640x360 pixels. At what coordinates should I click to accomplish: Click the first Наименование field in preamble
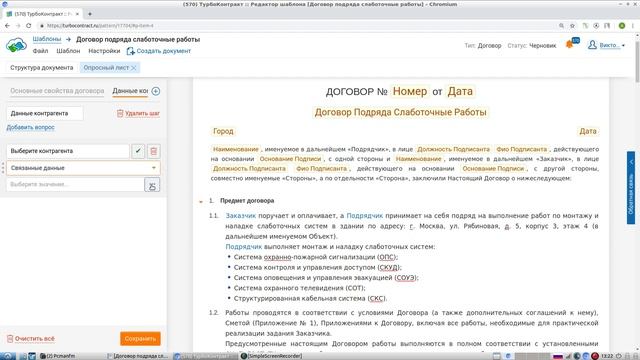[x=236, y=149]
